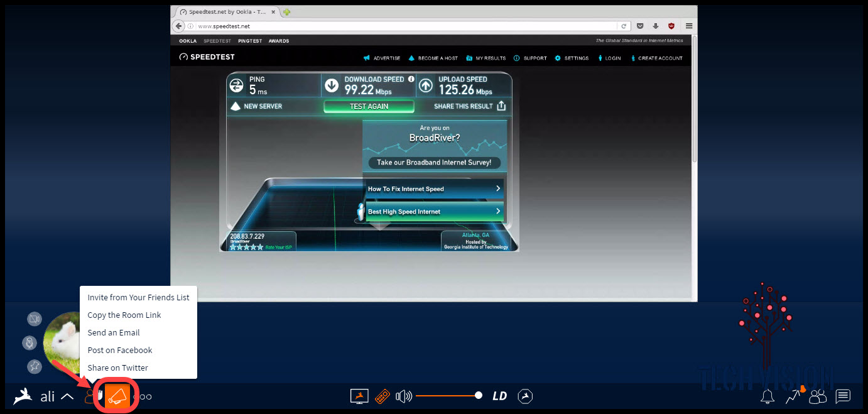The height and width of the screenshot is (414, 868).
Task: Expand the chevron next to ali
Action: click(x=67, y=396)
